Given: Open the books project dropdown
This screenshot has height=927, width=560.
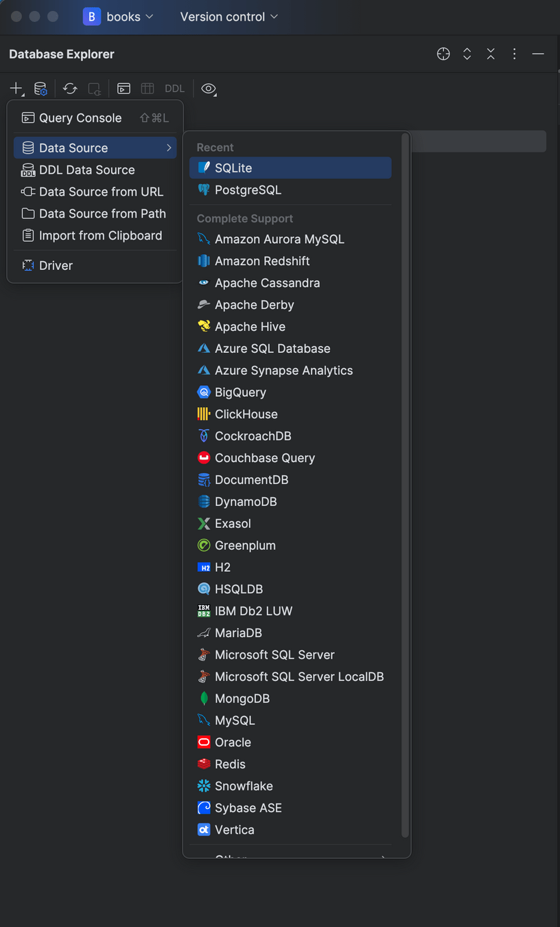Looking at the screenshot, I should coord(118,16).
